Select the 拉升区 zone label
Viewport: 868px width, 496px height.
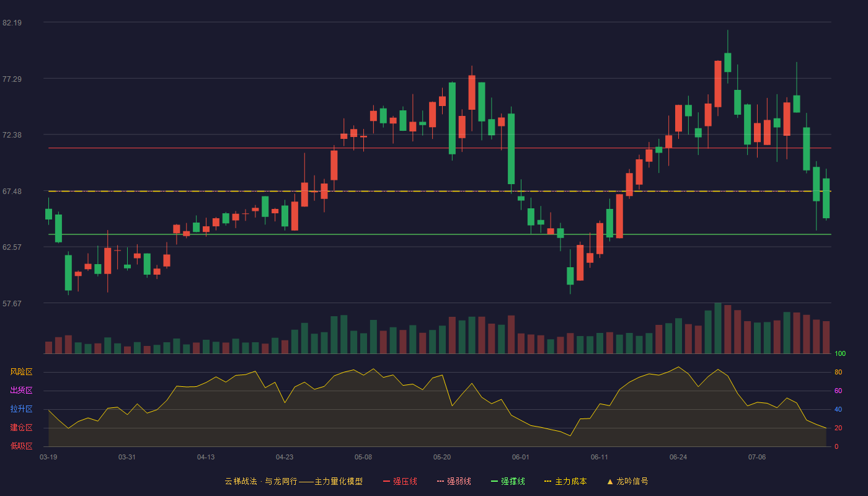(x=21, y=409)
